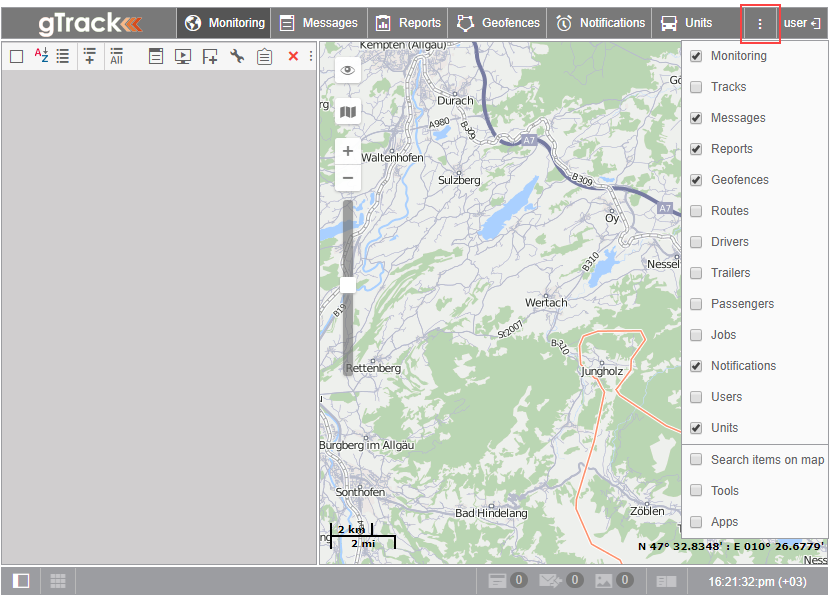Collapse the three-dot main menu customizer
The image size is (829, 596).
[x=760, y=23]
